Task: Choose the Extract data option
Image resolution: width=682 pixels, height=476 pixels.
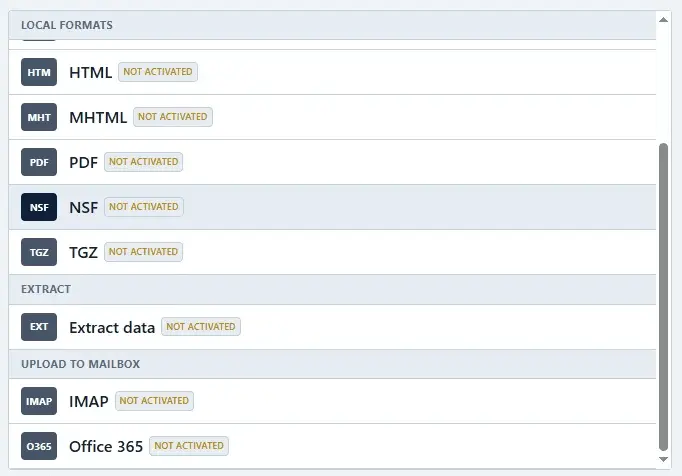Action: click(112, 327)
